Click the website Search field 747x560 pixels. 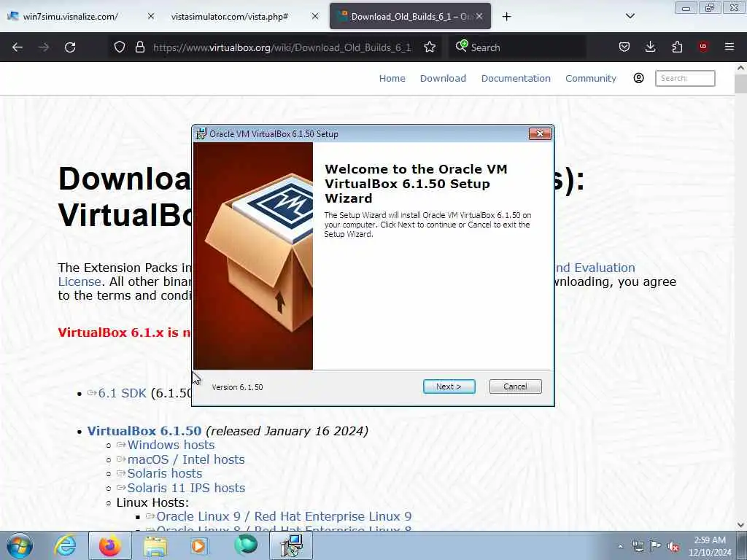click(x=684, y=78)
